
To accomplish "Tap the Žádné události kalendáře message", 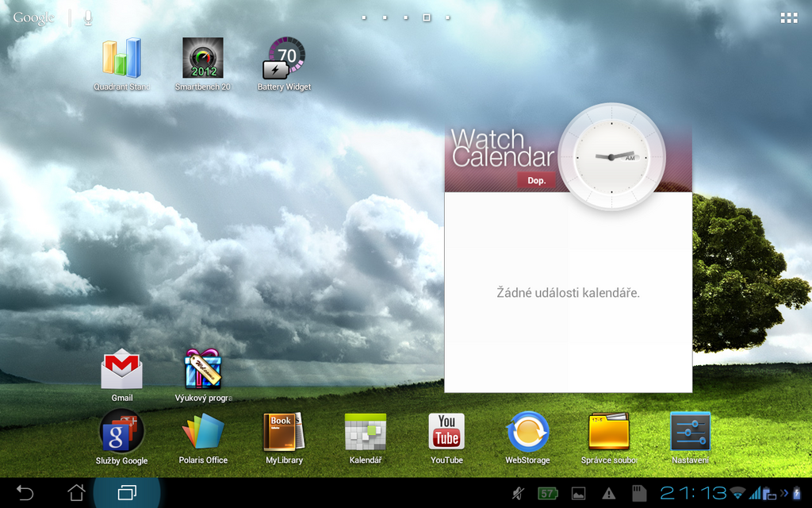I will pyautogui.click(x=566, y=293).
